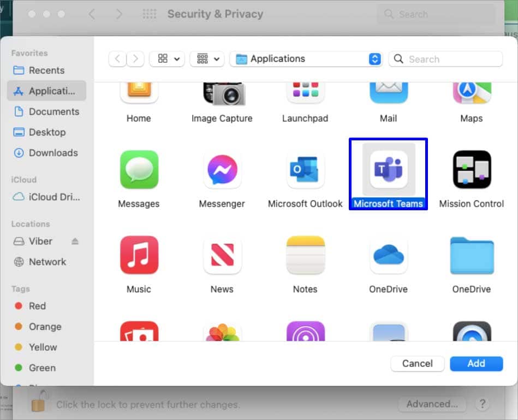Click Advanced… in Security & Privacy
The height and width of the screenshot is (420, 518).
(432, 404)
